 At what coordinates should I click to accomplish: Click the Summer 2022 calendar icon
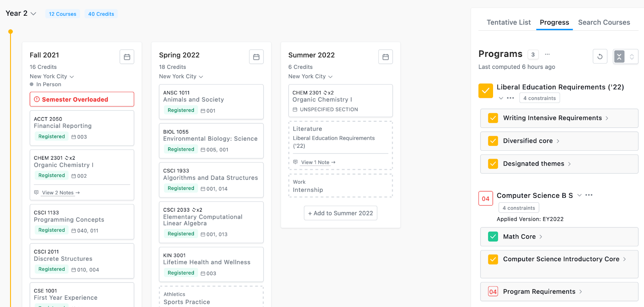coord(385,57)
